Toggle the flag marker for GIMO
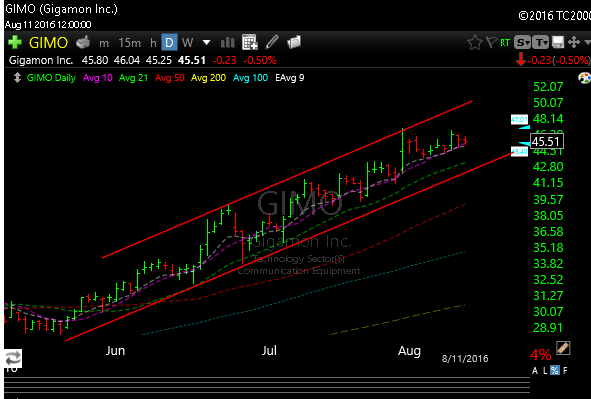The width and height of the screenshot is (591, 399). coord(491,42)
